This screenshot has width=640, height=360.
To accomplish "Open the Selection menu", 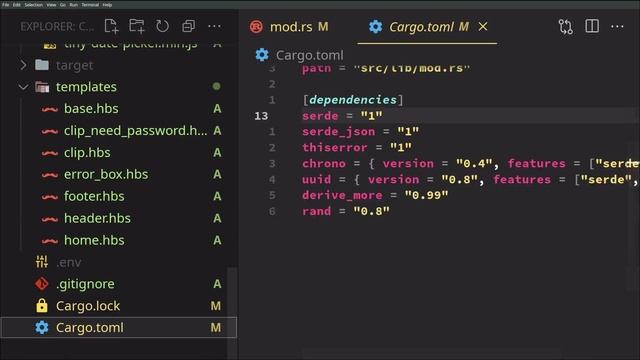I will click(33, 5).
